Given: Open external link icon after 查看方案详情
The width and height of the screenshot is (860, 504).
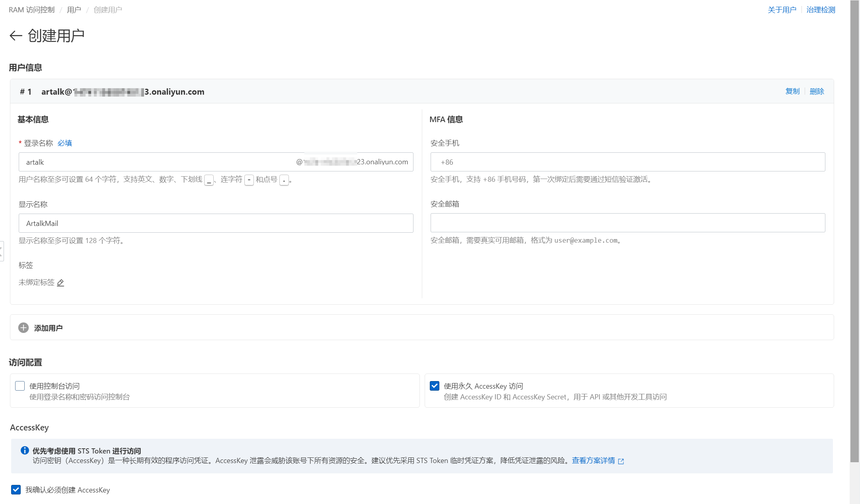Looking at the screenshot, I should click(x=621, y=461).
